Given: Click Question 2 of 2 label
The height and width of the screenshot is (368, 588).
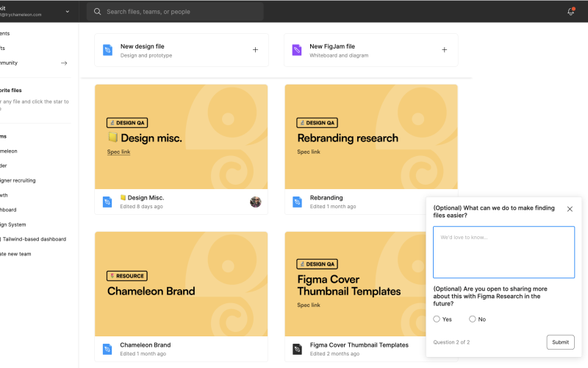Looking at the screenshot, I should coord(451,342).
